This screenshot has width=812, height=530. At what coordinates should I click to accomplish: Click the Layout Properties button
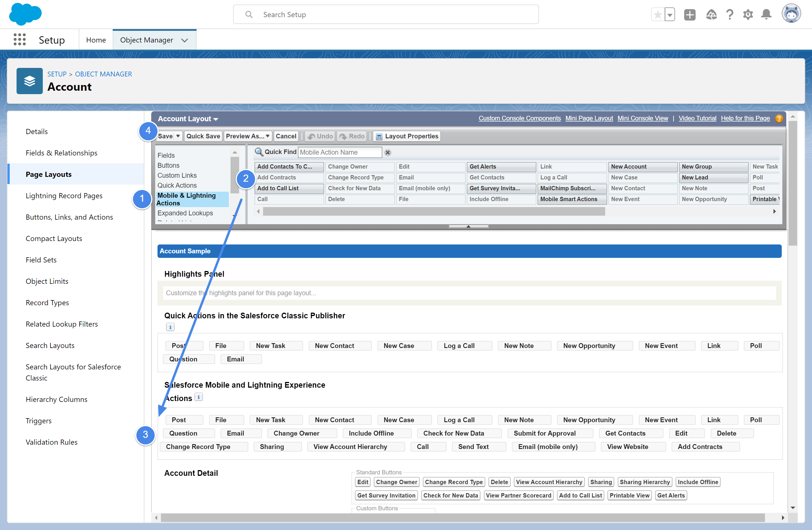[407, 136]
